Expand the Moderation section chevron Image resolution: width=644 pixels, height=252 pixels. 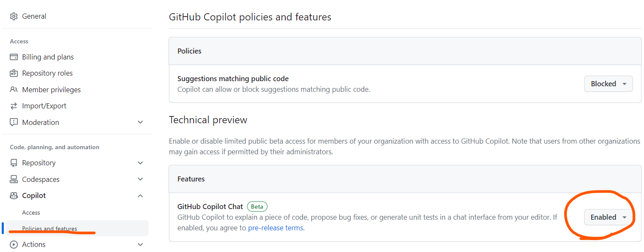pos(141,122)
